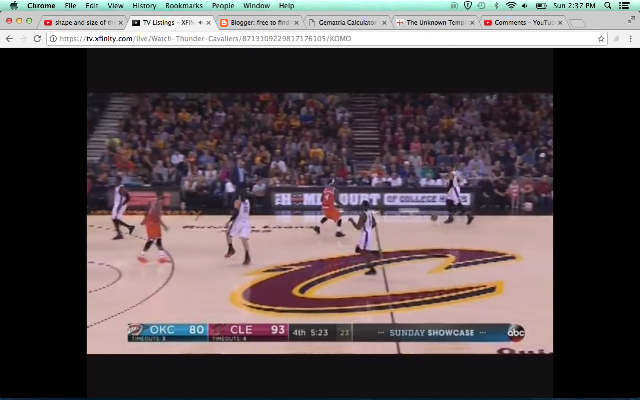
Task: Switch to 'shape and size of the' YouTube tab
Action: [81, 23]
